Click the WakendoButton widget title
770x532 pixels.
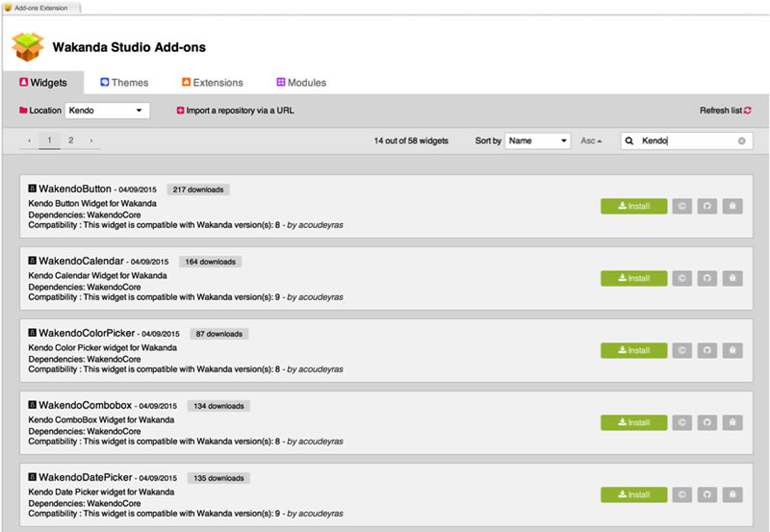(75, 189)
